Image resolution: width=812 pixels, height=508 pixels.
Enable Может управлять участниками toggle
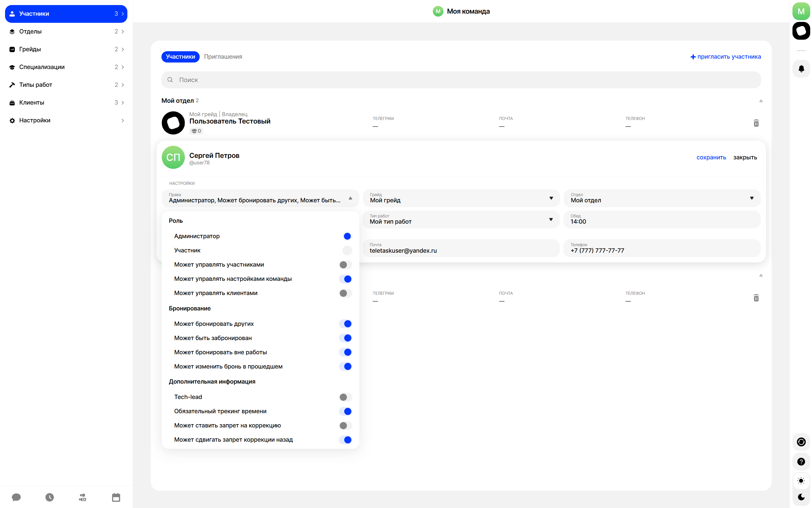pyautogui.click(x=345, y=265)
